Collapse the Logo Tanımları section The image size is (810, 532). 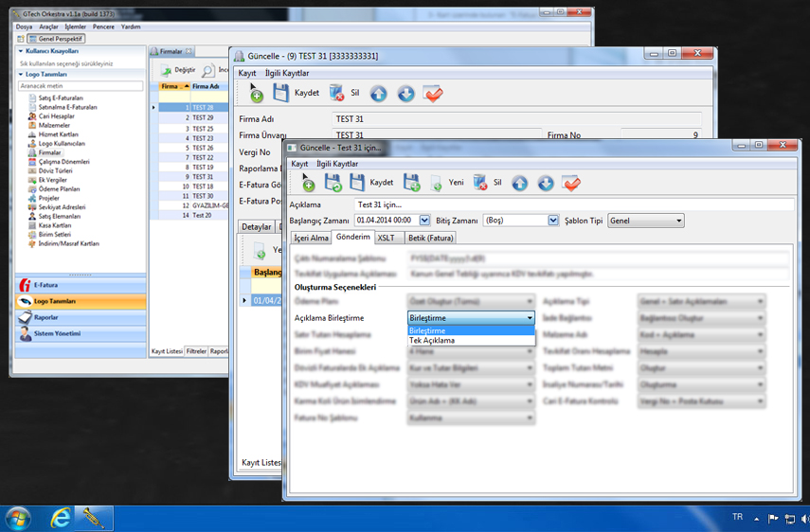[x=21, y=74]
